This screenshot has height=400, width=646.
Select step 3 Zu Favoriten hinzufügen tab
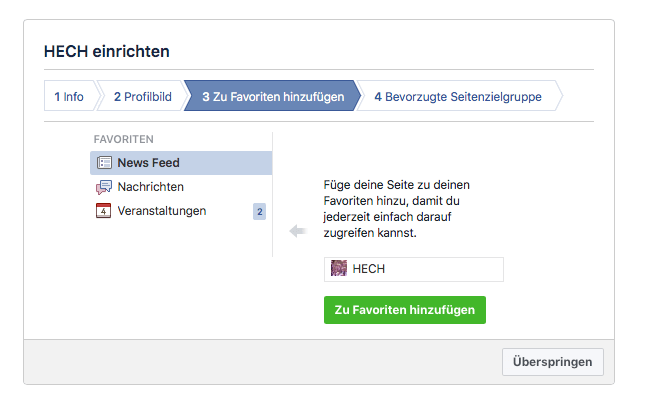point(273,96)
